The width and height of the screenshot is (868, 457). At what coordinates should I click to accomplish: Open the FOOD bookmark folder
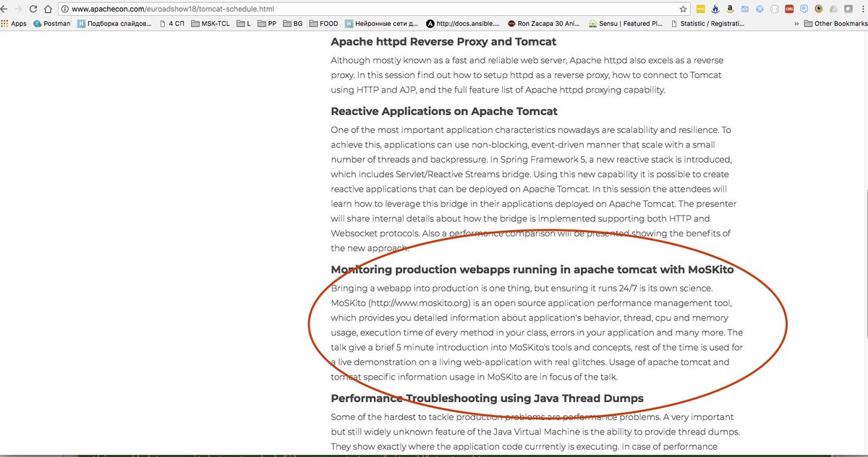[x=323, y=23]
